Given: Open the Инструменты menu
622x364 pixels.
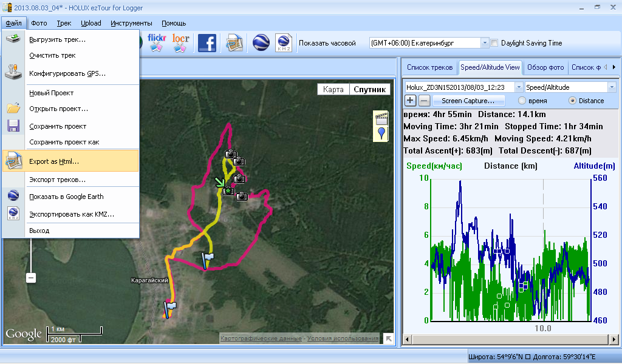Looking at the screenshot, I should pos(131,24).
